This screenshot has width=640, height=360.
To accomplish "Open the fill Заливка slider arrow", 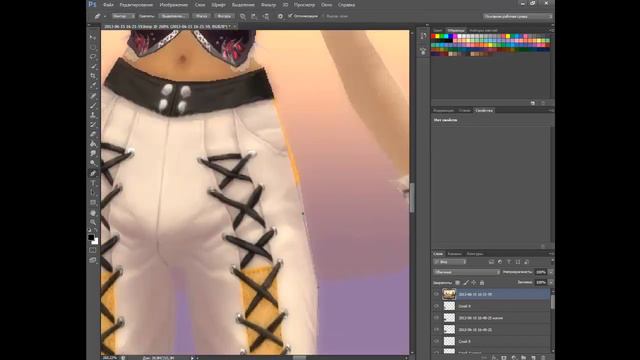I will (551, 282).
